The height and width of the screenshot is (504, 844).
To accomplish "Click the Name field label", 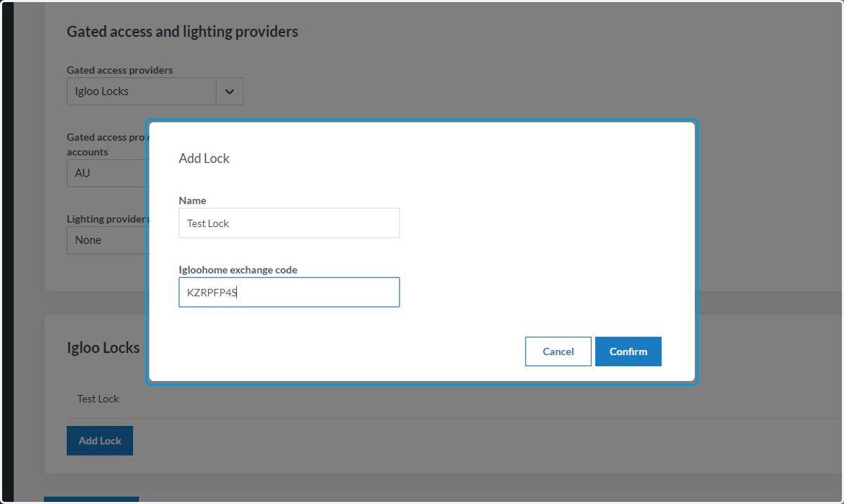I will coord(192,201).
